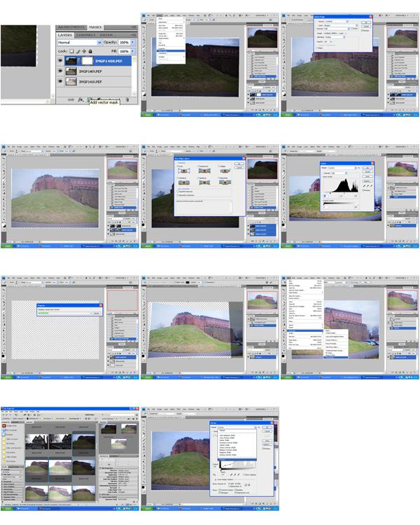Click the Add vector mask icon
This screenshot has width=420, height=525.
pyautogui.click(x=89, y=100)
